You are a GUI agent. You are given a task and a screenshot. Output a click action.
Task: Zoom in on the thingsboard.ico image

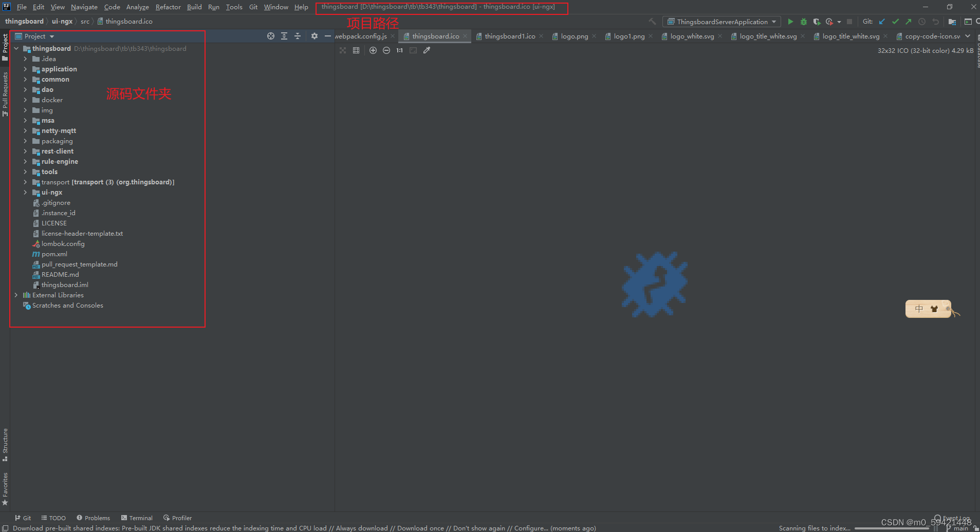(373, 50)
